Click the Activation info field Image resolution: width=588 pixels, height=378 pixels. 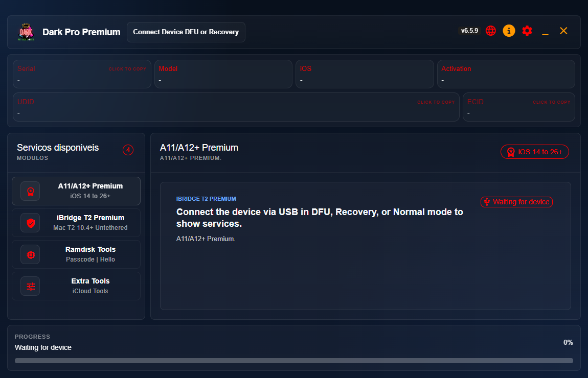pyautogui.click(x=506, y=74)
